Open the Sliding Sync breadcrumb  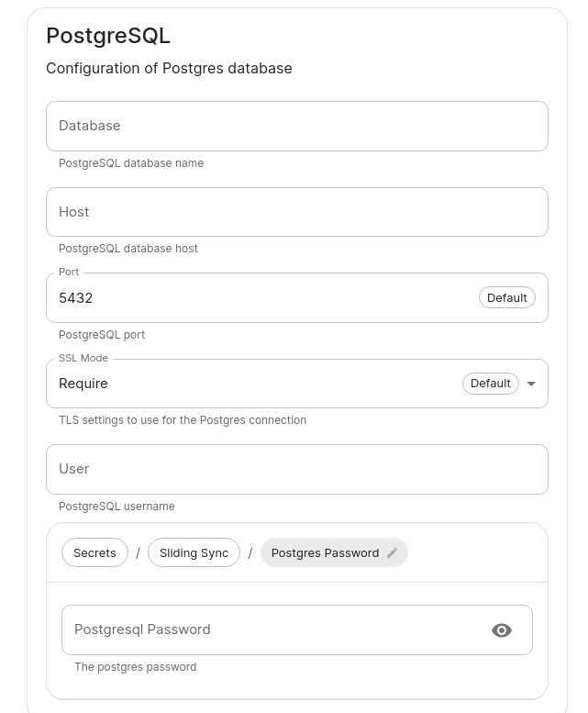click(194, 552)
